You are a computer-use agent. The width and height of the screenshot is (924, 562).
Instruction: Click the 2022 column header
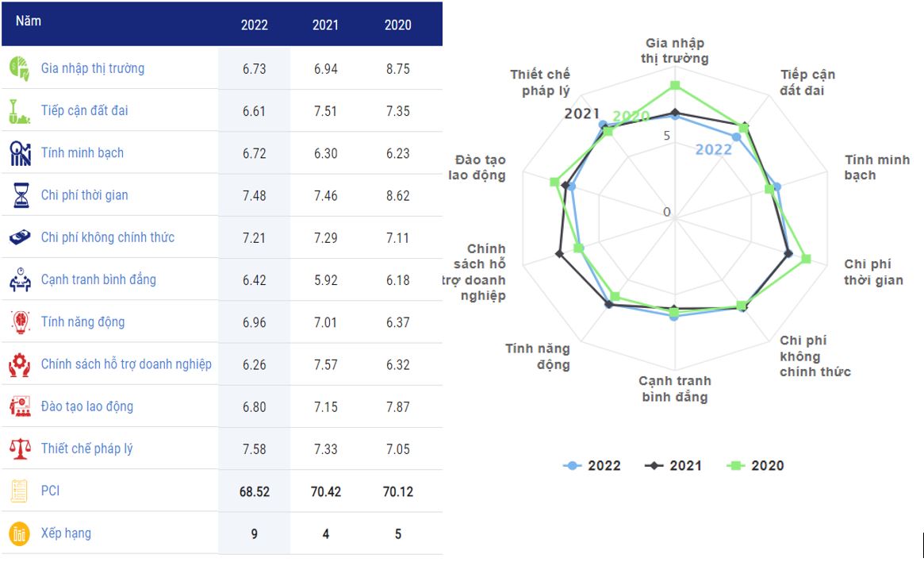255,25
